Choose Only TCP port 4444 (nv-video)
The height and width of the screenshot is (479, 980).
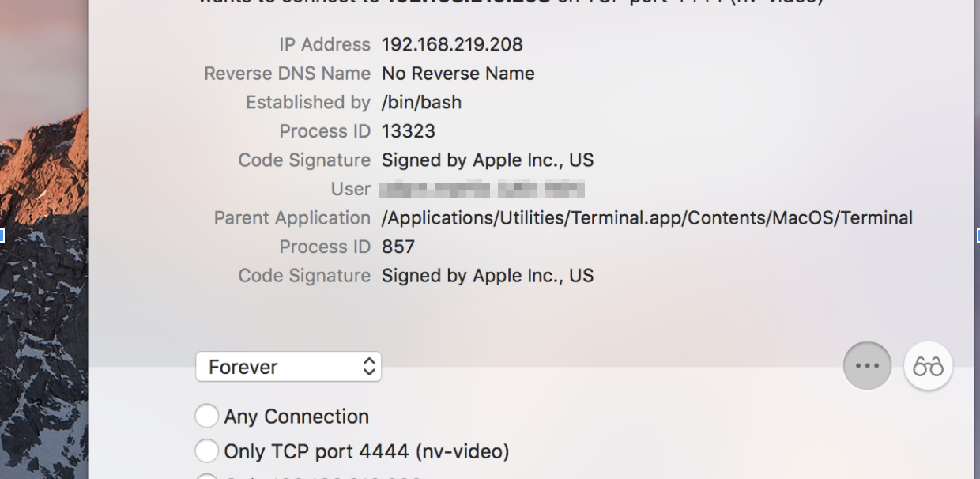(207, 451)
